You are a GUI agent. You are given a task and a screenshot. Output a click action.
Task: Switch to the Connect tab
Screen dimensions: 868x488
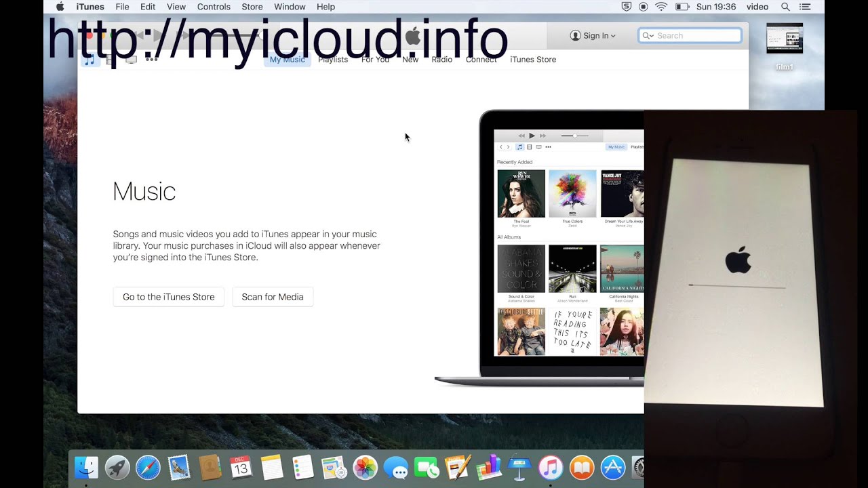point(481,60)
